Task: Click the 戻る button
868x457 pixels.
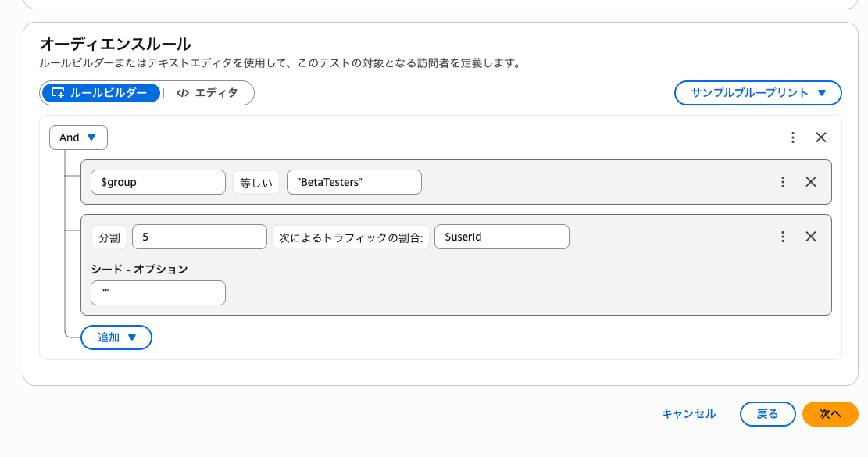Action: pyautogui.click(x=767, y=414)
